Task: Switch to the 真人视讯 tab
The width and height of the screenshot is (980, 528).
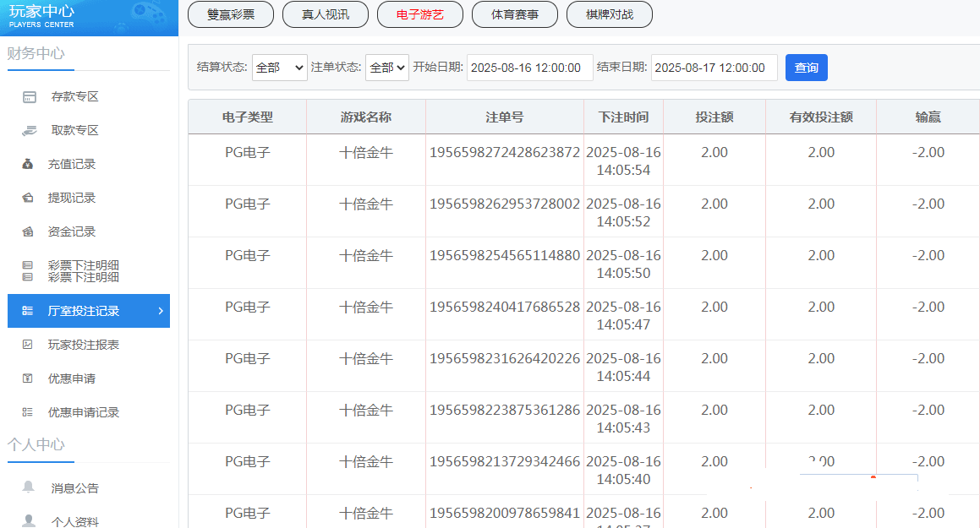Action: (326, 14)
